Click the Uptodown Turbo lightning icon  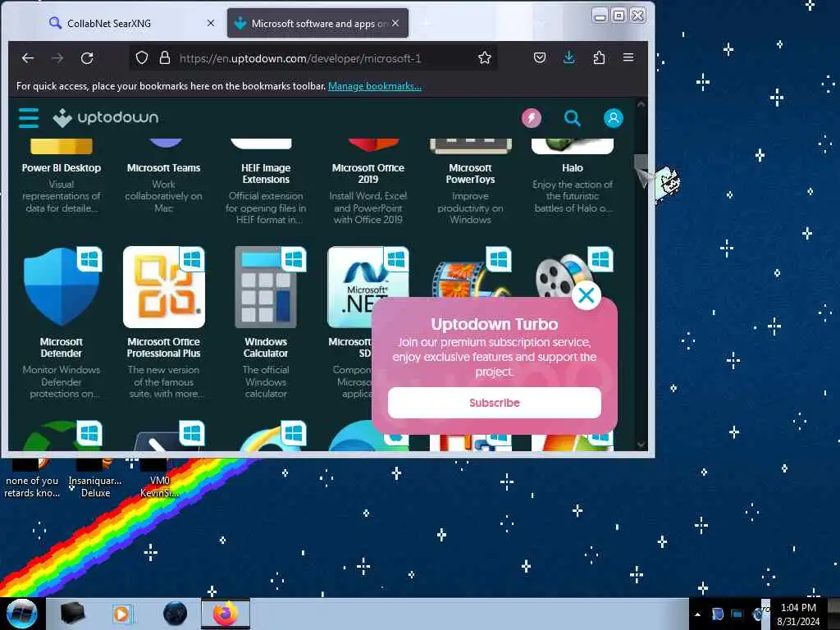pos(532,118)
